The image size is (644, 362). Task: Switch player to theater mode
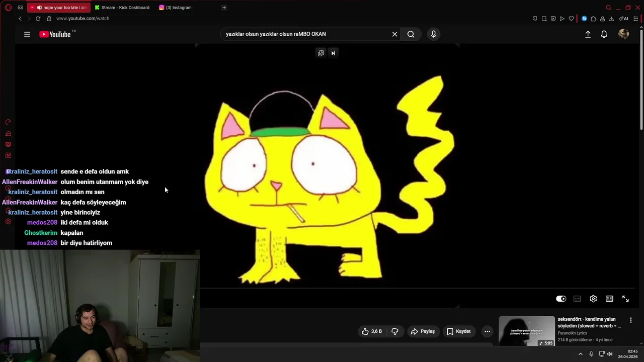point(609,299)
